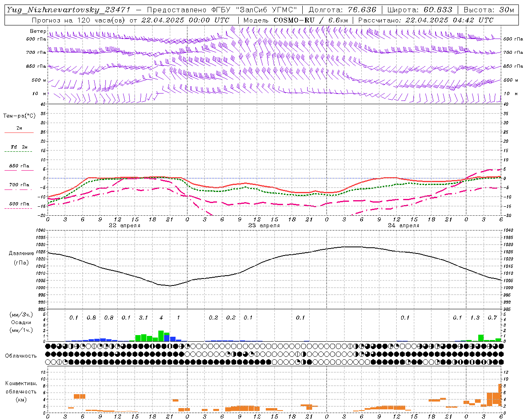
Task: Click the "Ветер" wind panel label
Action: pyautogui.click(x=38, y=31)
